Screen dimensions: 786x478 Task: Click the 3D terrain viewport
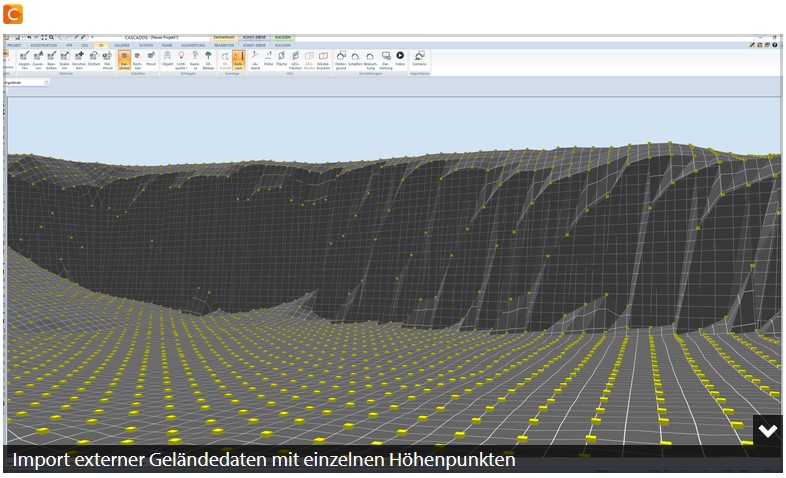[394, 271]
